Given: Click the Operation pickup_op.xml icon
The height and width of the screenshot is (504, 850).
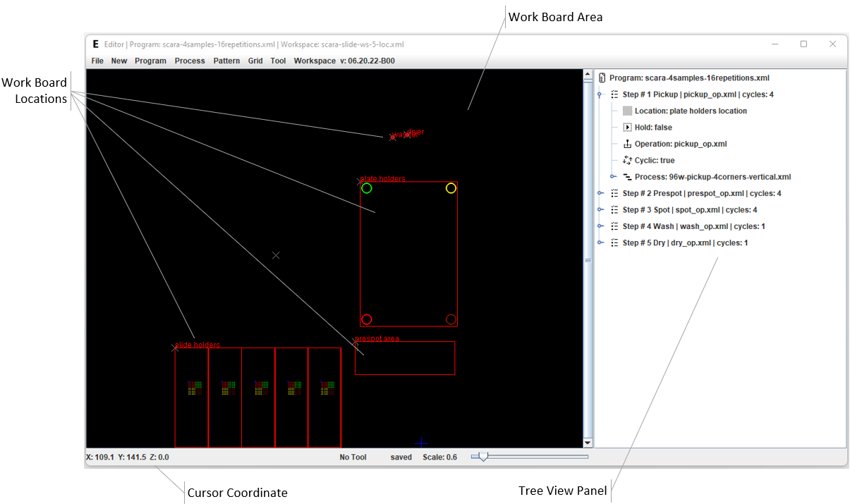Looking at the screenshot, I should (627, 144).
